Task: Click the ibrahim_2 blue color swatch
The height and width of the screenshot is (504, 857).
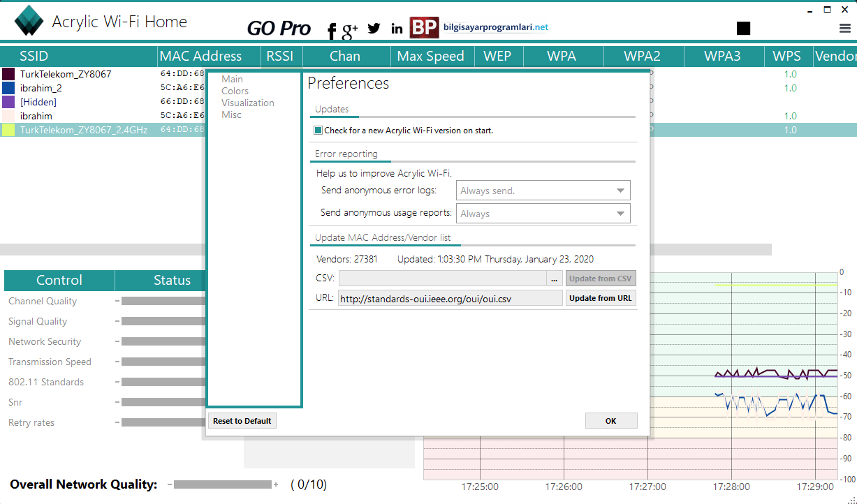Action: [8, 88]
